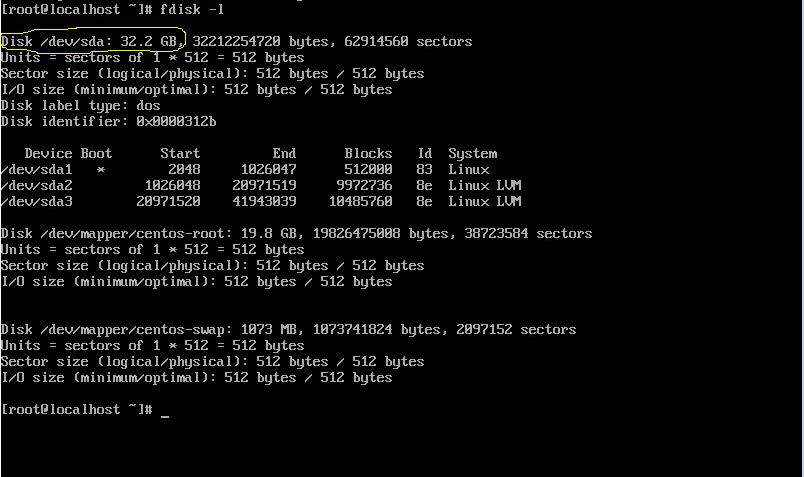804x477 pixels.
Task: Click the /dev/mapper/centos-root disk line
Action: pos(296,233)
